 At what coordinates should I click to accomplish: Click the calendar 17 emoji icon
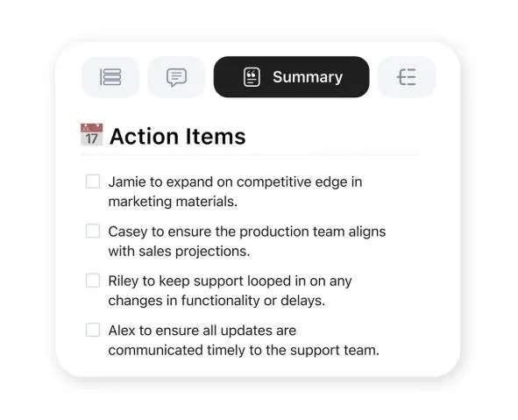91,135
